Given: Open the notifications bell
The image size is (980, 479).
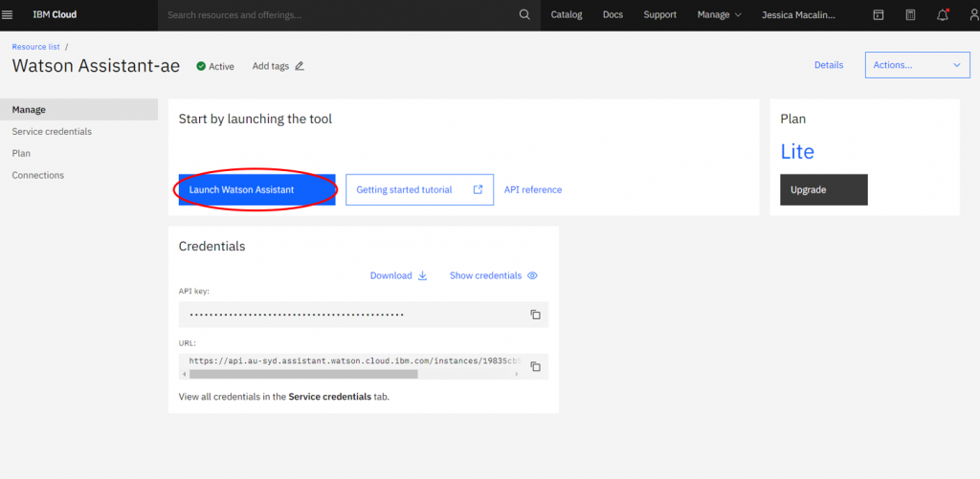Looking at the screenshot, I should coord(943,15).
